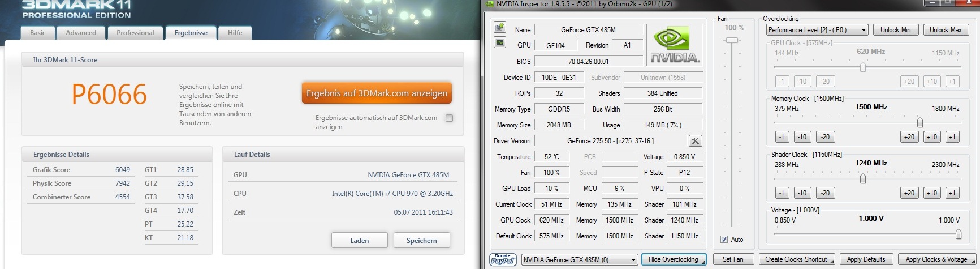
Task: Open the Professional tab in 3DMark
Action: (x=135, y=33)
